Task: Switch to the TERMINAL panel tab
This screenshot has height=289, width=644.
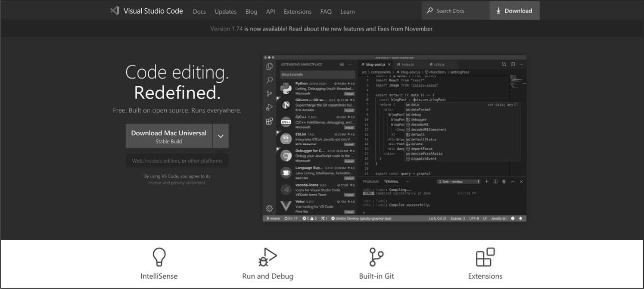Action: (392, 182)
